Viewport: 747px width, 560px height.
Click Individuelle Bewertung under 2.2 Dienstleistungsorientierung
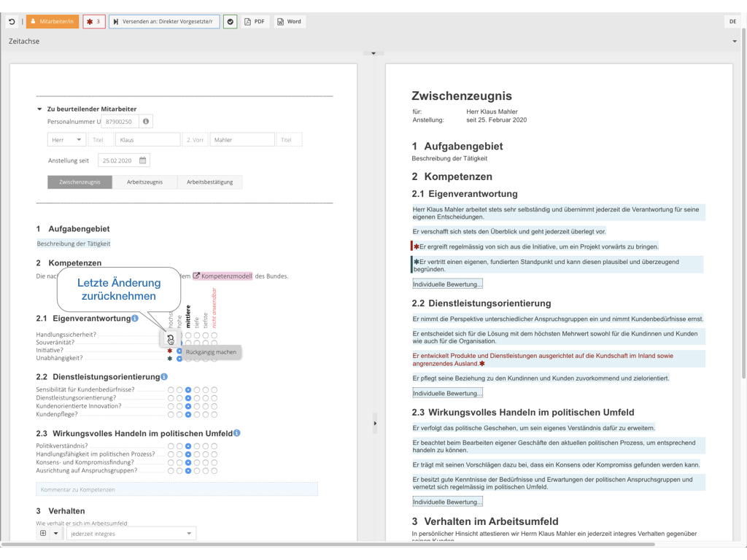pyautogui.click(x=447, y=393)
